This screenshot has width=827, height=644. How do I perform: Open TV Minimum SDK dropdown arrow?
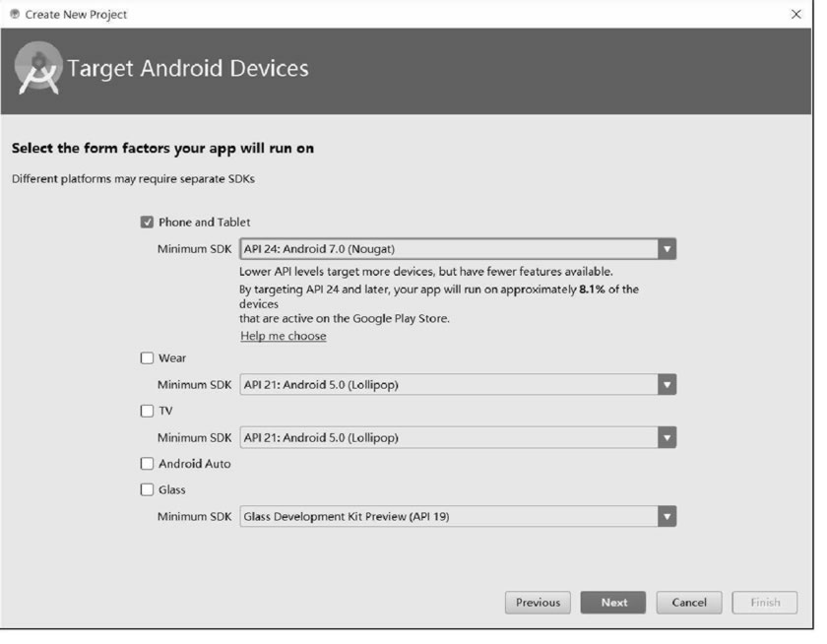tap(667, 438)
